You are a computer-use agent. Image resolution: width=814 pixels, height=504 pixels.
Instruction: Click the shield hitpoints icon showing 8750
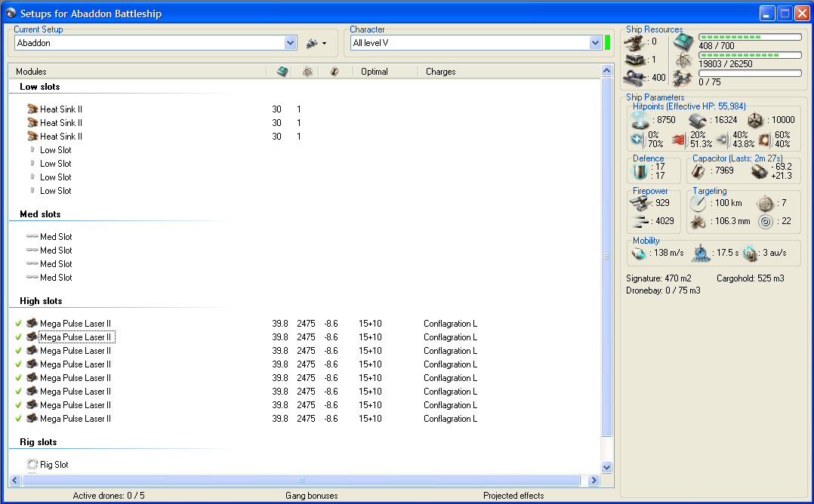tap(640, 120)
